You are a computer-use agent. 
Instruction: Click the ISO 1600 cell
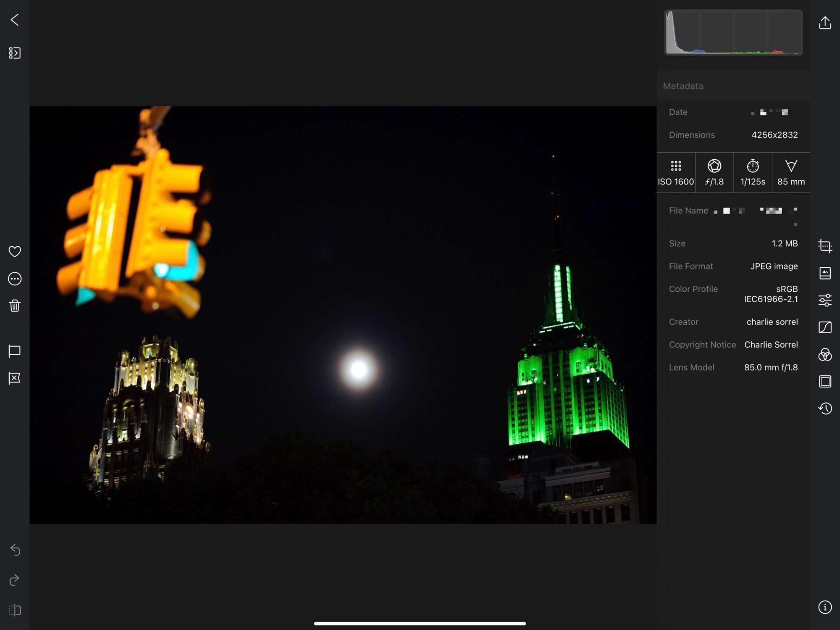tap(676, 173)
